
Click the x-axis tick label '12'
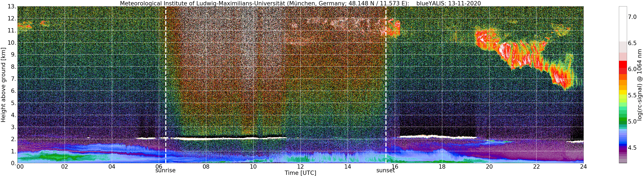pos(300,167)
